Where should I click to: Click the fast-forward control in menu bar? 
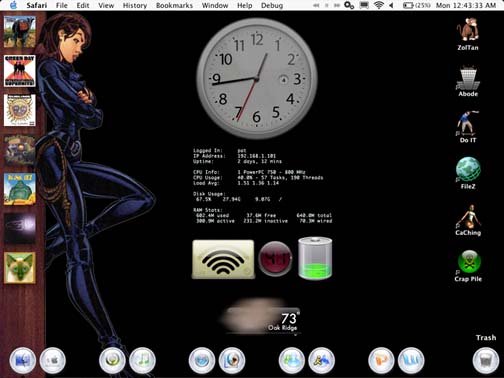point(337,6)
